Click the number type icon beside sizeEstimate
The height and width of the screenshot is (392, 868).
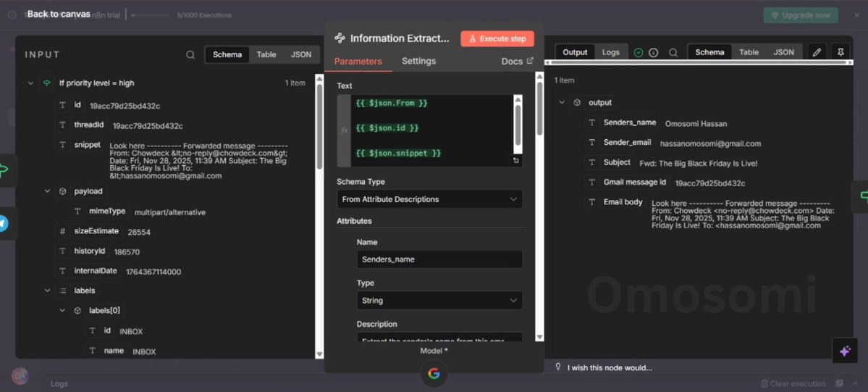coord(62,231)
